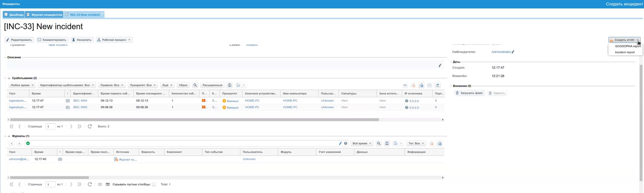Edit observers with pencil next to Administrator
This screenshot has height=193, width=644.
point(513,52)
